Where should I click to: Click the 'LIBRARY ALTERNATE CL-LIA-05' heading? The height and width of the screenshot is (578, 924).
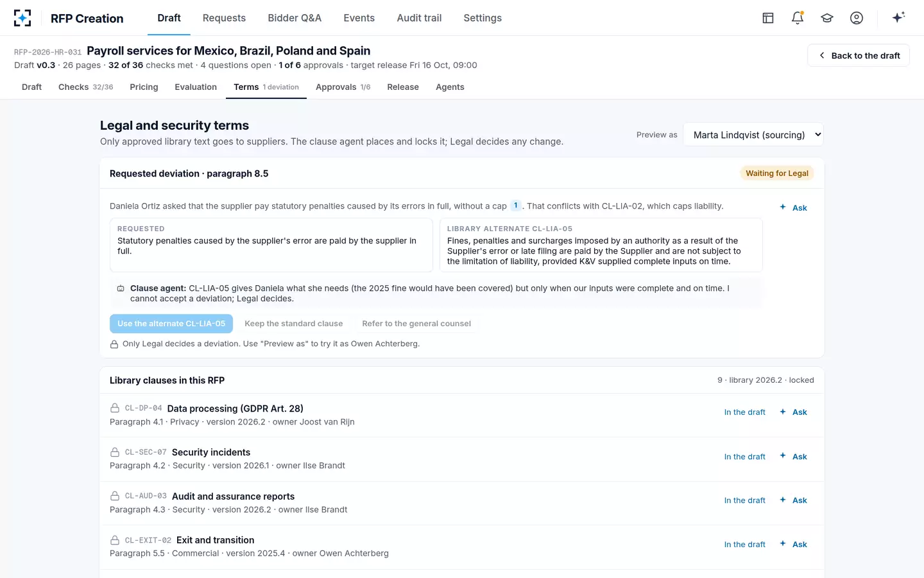[509, 229]
